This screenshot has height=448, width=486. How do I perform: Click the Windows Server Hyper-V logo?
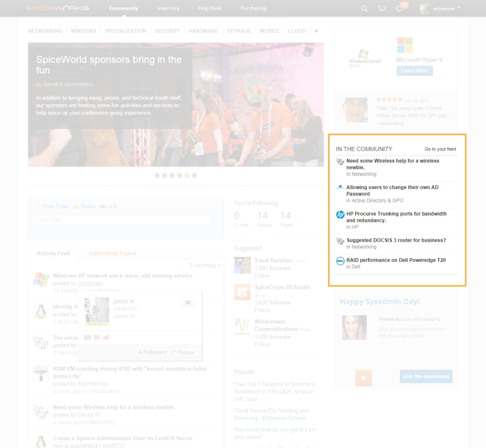(x=365, y=58)
